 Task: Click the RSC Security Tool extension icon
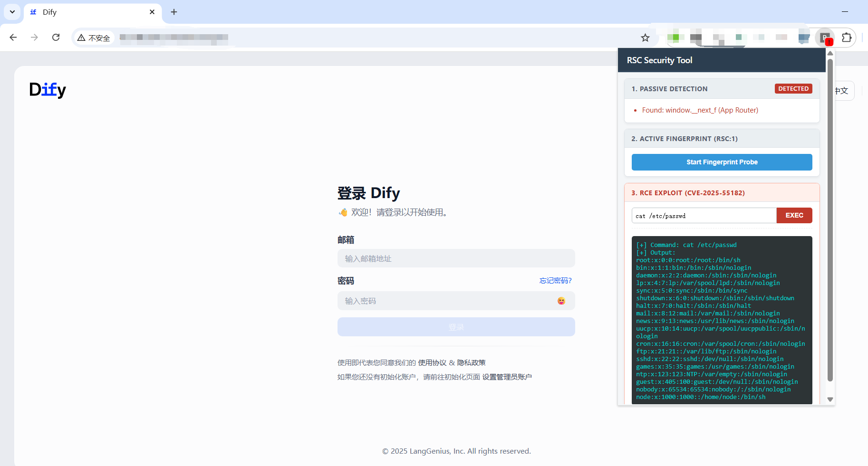(825, 38)
